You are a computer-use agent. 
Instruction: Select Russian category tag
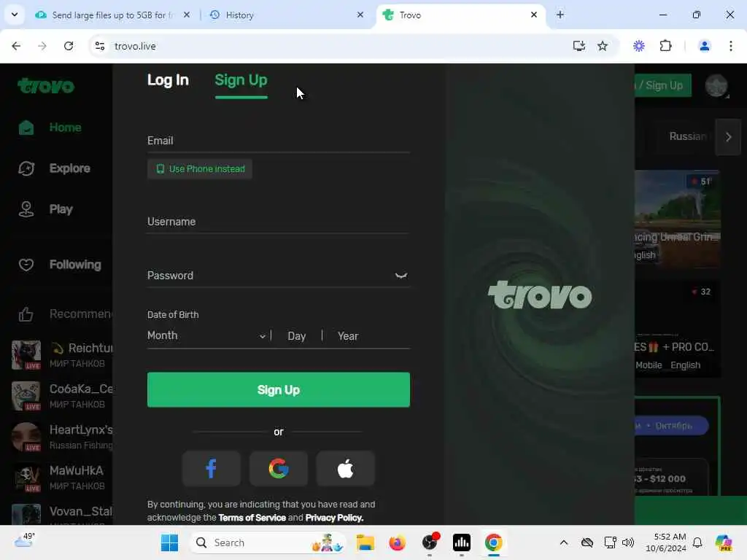click(x=687, y=136)
